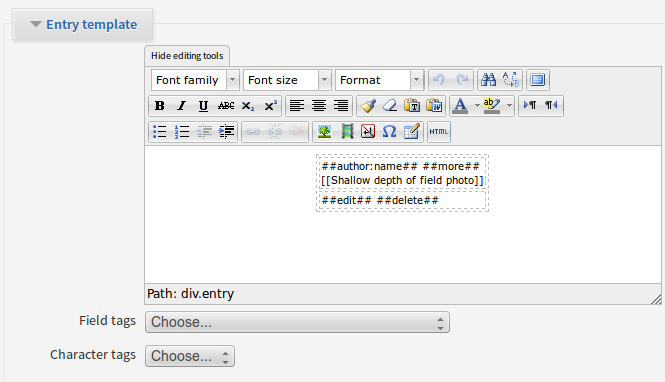The width and height of the screenshot is (665, 382).
Task: Open the Field tags Choose dropdown
Action: click(297, 322)
